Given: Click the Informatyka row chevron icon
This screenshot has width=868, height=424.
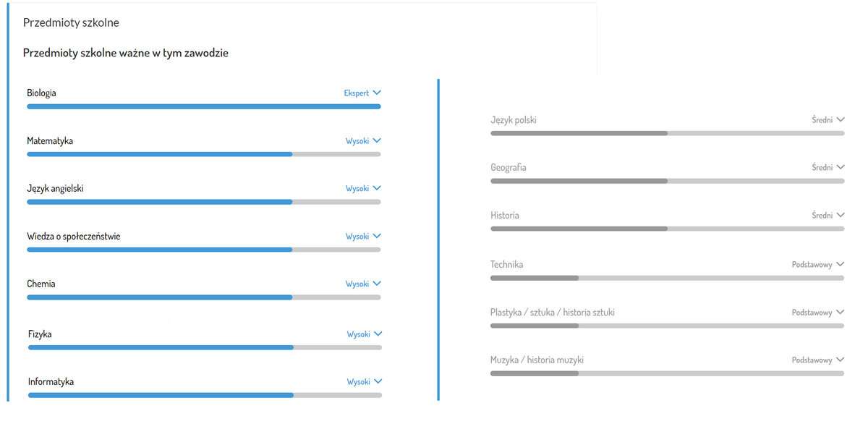Looking at the screenshot, I should [x=378, y=382].
